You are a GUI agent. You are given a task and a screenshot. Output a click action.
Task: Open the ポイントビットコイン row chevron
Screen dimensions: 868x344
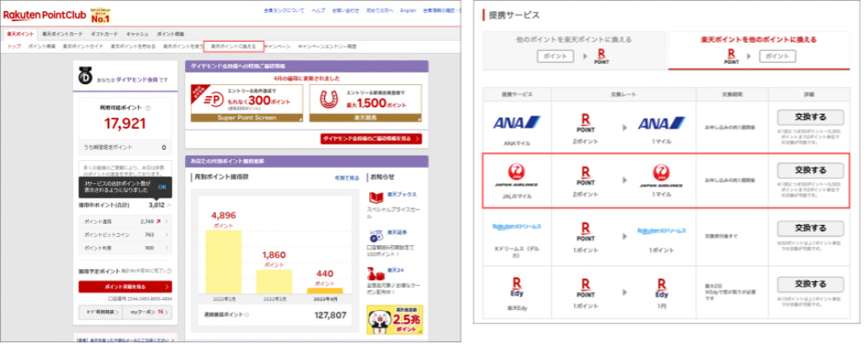pos(167,234)
